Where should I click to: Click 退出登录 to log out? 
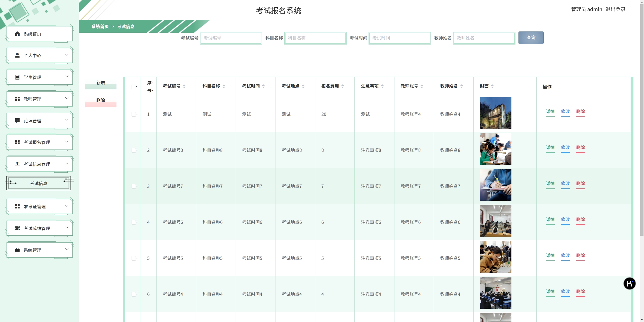pyautogui.click(x=615, y=9)
